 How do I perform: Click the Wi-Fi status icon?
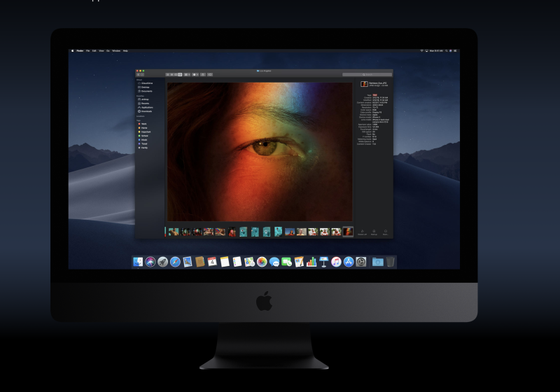[x=422, y=50]
